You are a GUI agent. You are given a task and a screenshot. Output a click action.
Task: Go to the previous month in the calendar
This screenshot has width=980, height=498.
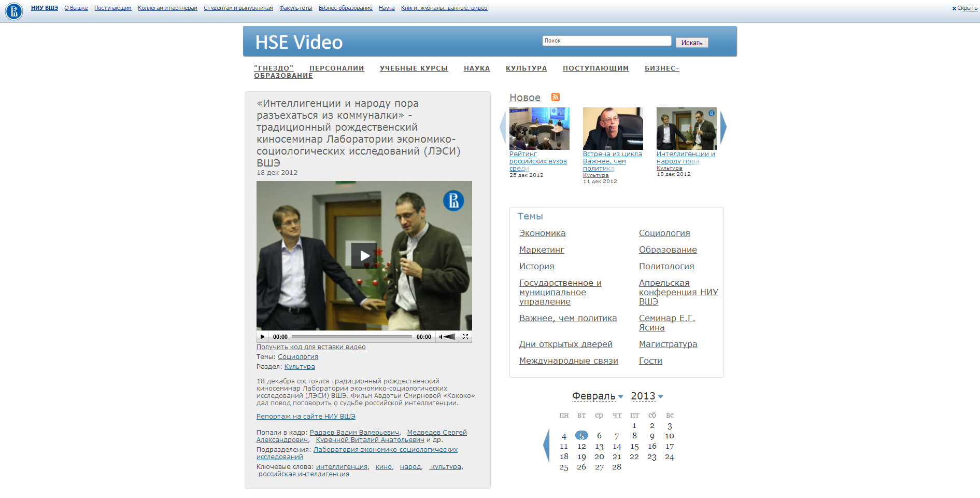(546, 445)
